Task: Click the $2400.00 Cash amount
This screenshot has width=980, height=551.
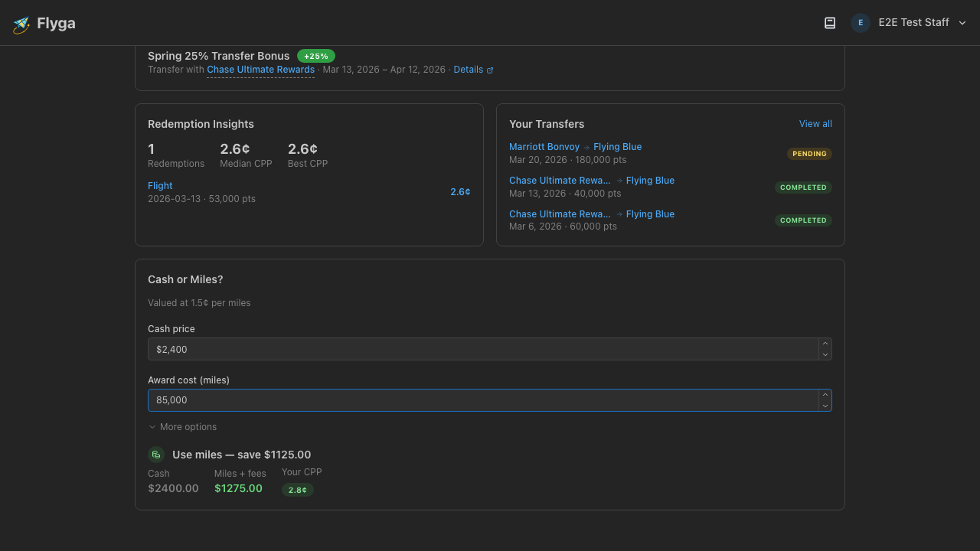Action: point(173,488)
